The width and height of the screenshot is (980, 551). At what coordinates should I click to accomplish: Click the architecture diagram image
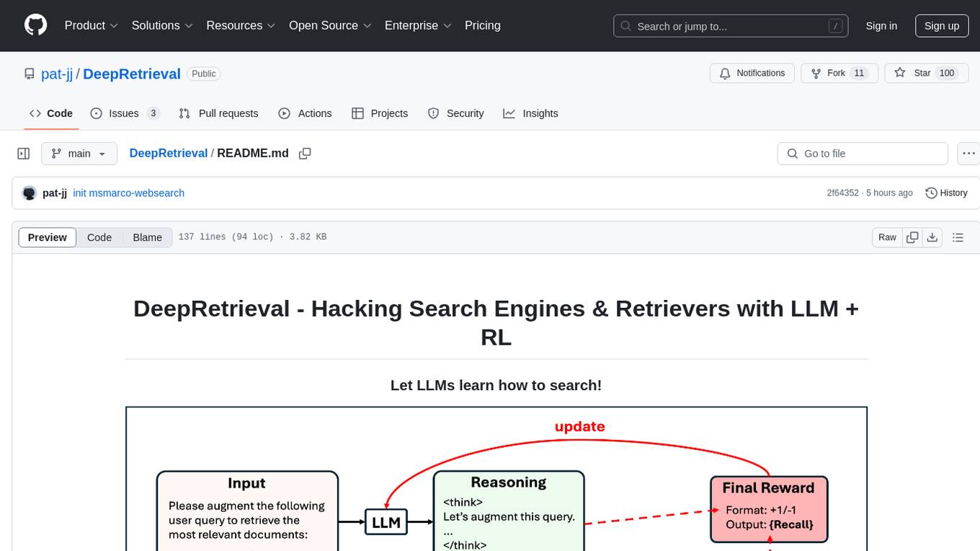point(496,478)
